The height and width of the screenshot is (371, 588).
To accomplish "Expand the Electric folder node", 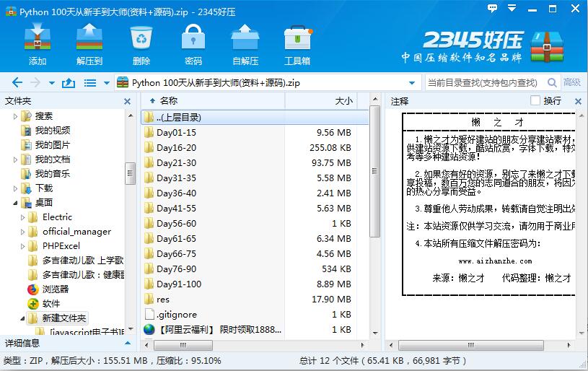I will [x=22, y=217].
